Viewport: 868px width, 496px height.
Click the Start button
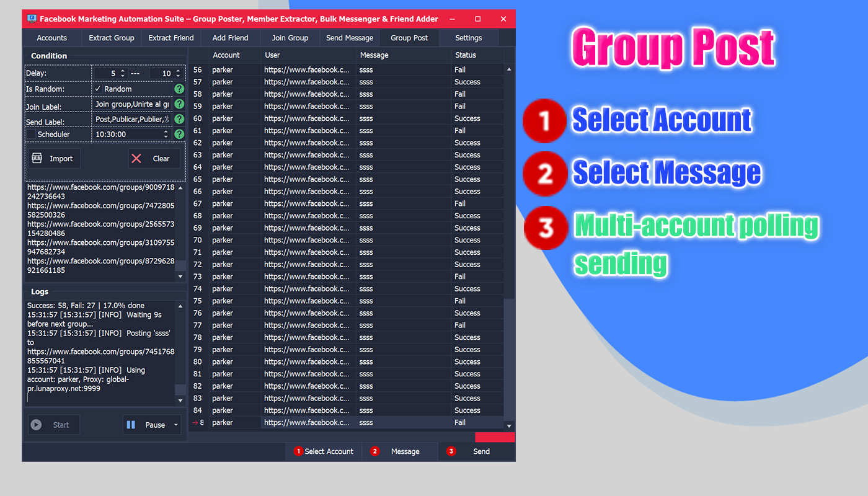(x=54, y=425)
